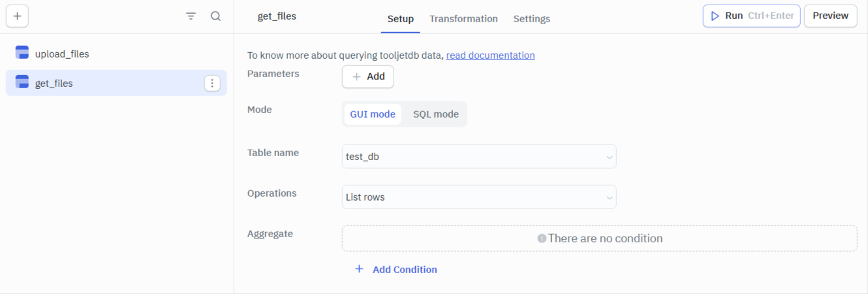
Task: Expand the Operations dropdown arrow
Action: [609, 197]
